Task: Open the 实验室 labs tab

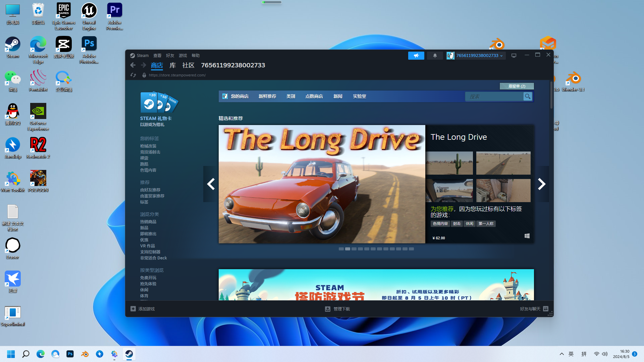Action: 360,96
